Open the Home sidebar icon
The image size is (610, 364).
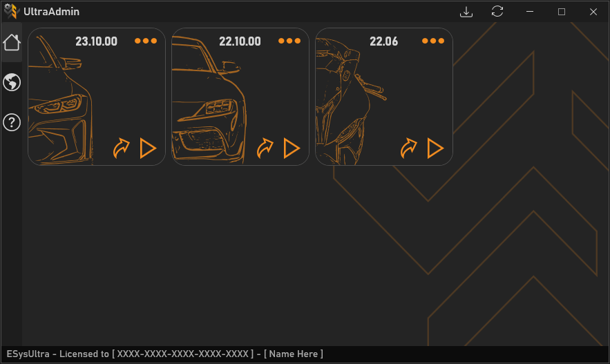[x=11, y=42]
